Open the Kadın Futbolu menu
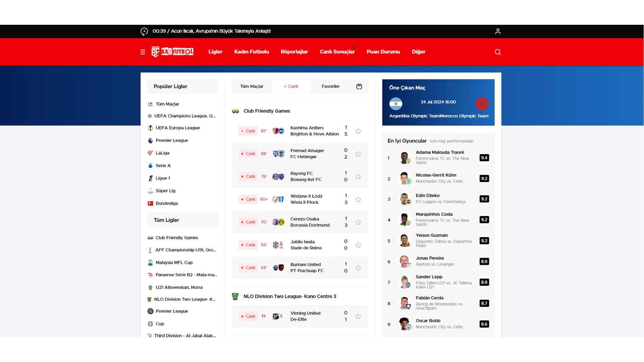 (x=252, y=52)
